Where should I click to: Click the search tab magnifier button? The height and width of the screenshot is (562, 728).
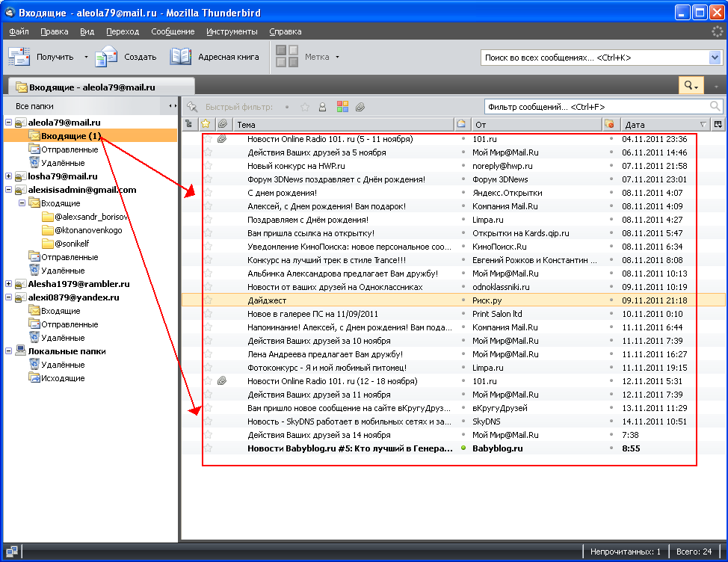point(691,85)
